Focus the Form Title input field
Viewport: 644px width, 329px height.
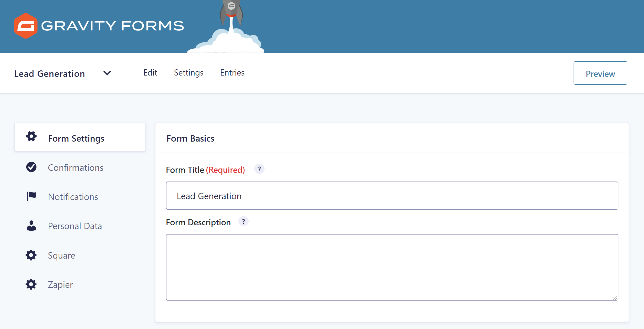tap(392, 196)
